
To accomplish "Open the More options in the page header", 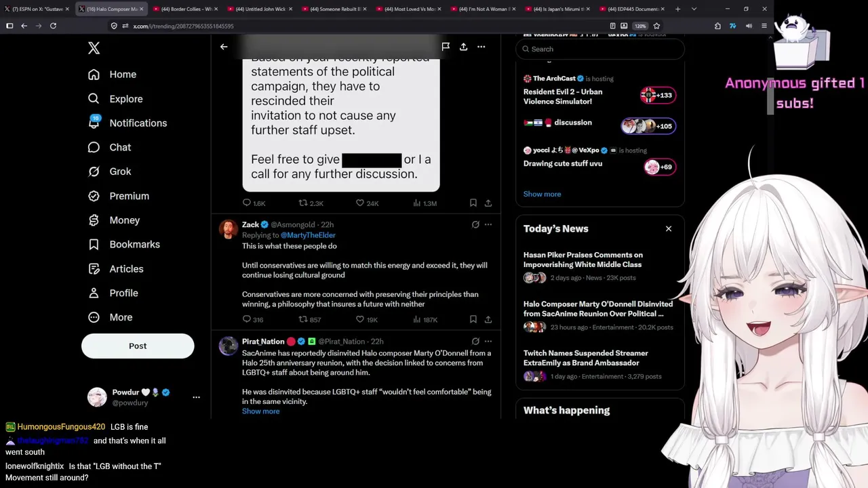I will (x=481, y=47).
